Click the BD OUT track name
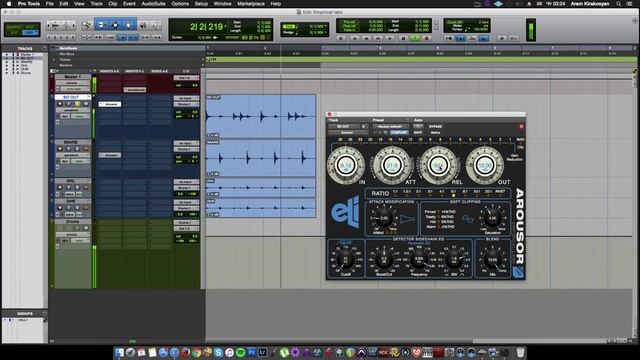 (x=71, y=98)
